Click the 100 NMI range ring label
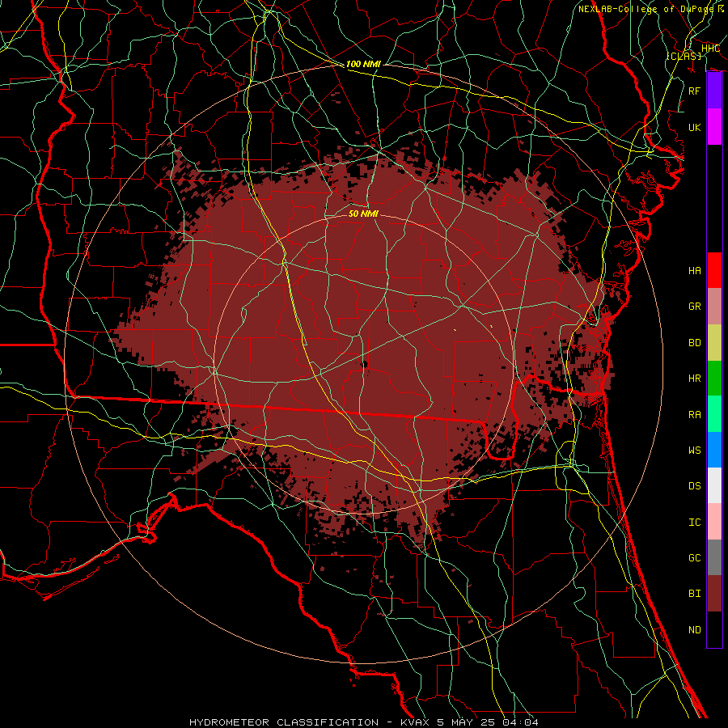Screen dimensions: 728x728 363,64
